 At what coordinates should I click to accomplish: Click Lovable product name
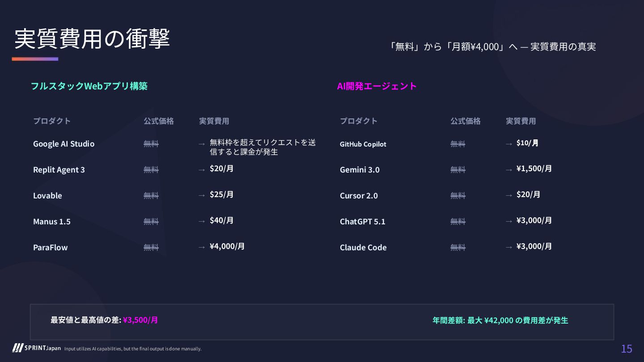[47, 195]
